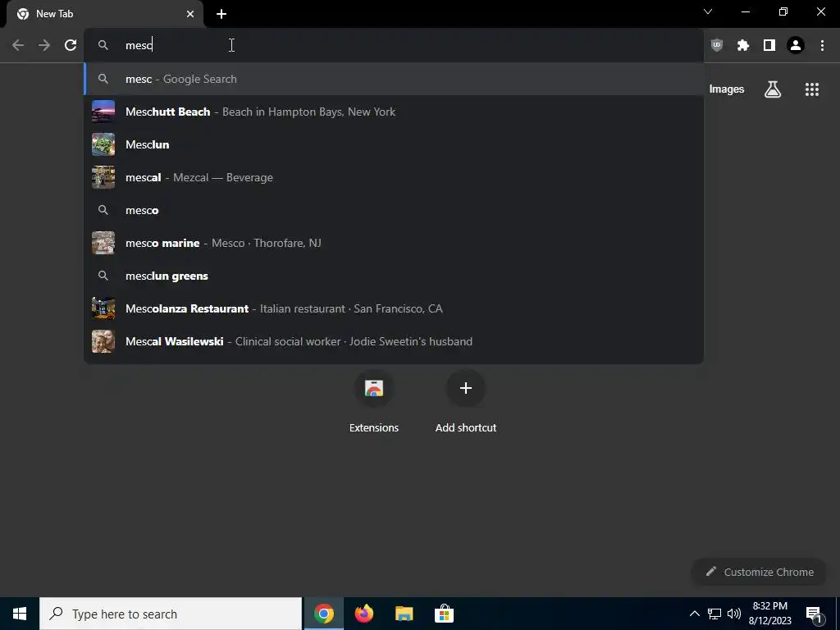Click the Customize Chrome button
Image resolution: width=840 pixels, height=630 pixels.
[x=759, y=572]
